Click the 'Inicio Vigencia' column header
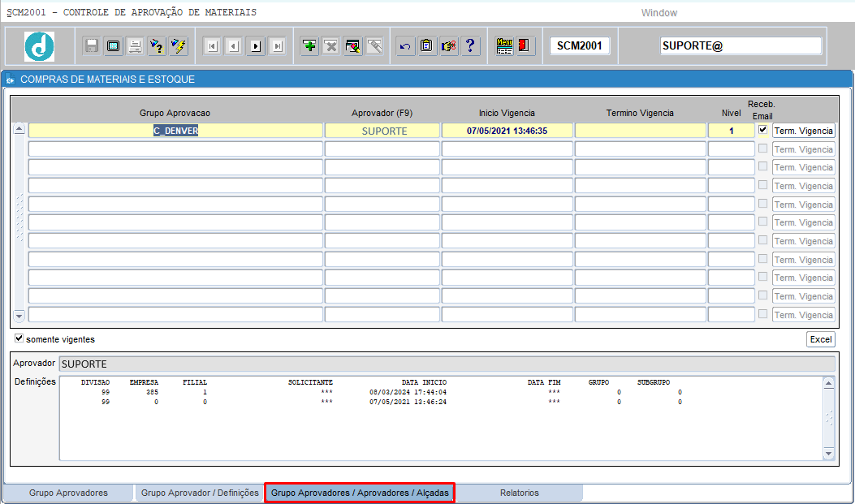Screen dimensions: 855x504 [507, 114]
